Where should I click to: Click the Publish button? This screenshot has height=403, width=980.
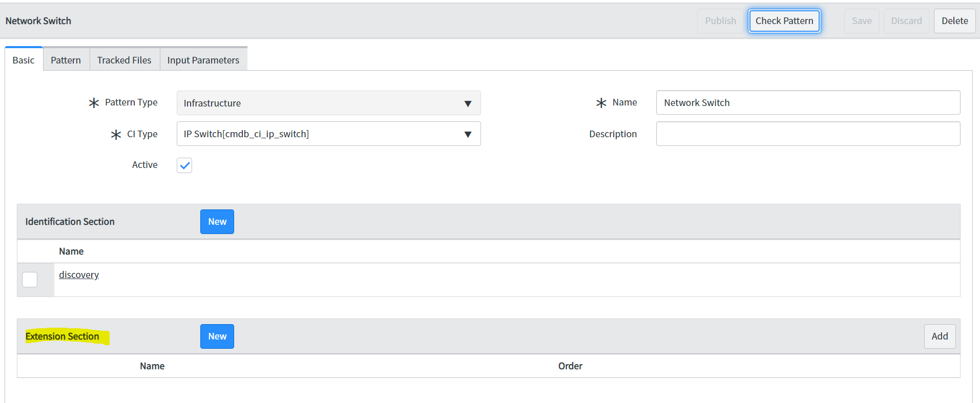click(720, 21)
